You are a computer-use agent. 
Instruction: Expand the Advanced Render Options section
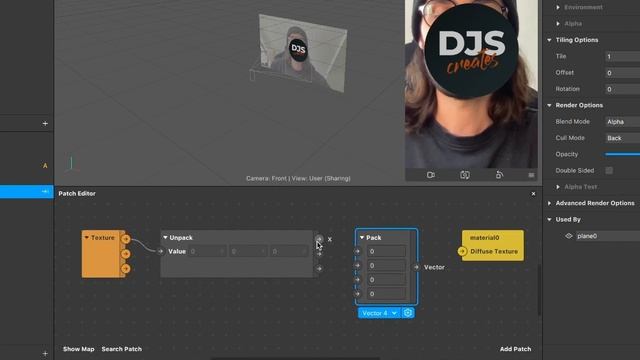(549, 203)
